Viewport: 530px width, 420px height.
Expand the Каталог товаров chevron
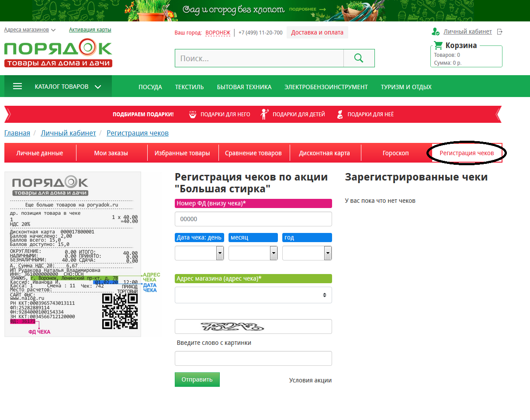(98, 87)
